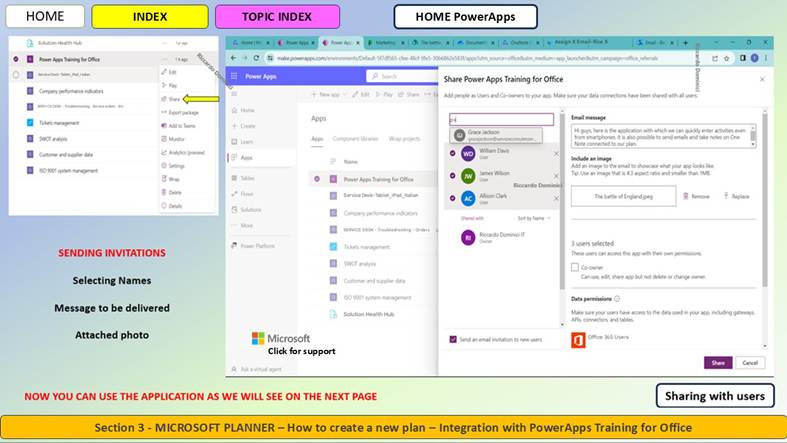Uncheck William Davis selection mark

pyautogui.click(x=453, y=153)
